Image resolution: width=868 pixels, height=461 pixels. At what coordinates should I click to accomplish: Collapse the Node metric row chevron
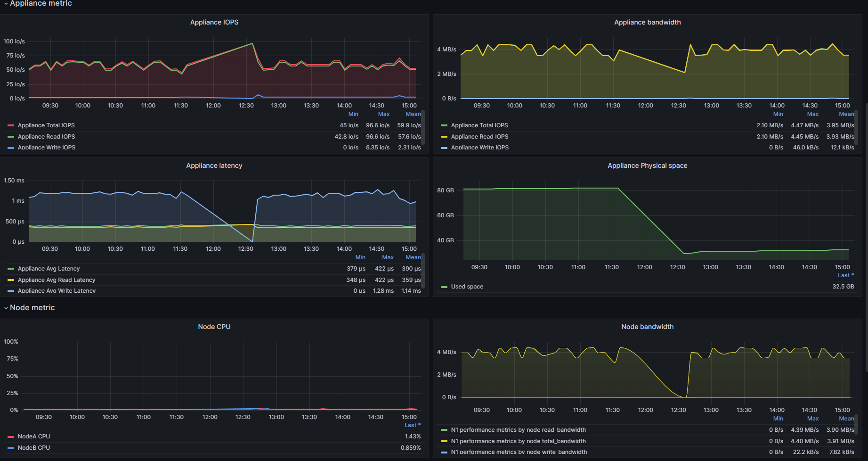(x=6, y=308)
